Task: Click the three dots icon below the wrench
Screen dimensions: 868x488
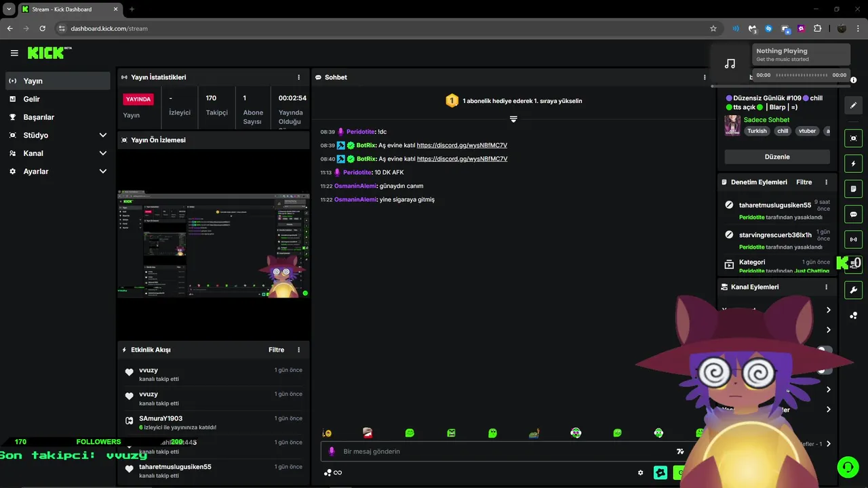Action: click(853, 316)
